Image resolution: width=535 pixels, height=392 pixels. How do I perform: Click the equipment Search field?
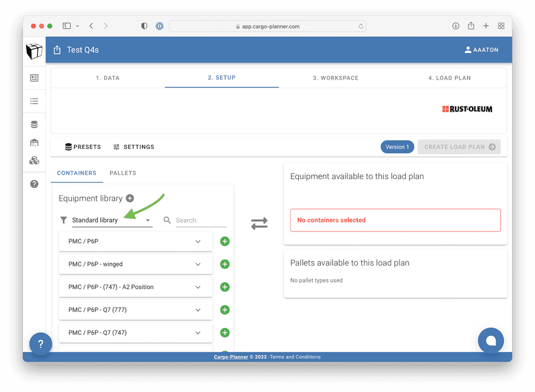click(x=201, y=220)
